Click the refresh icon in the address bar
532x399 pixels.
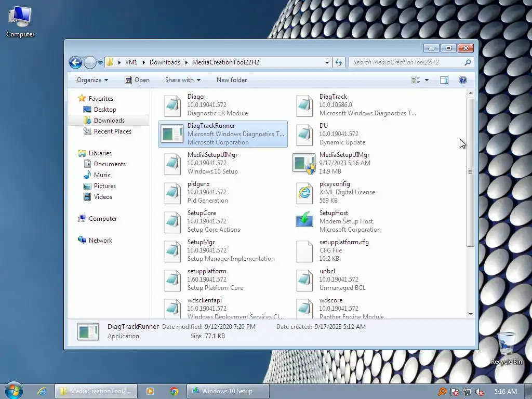coord(339,62)
